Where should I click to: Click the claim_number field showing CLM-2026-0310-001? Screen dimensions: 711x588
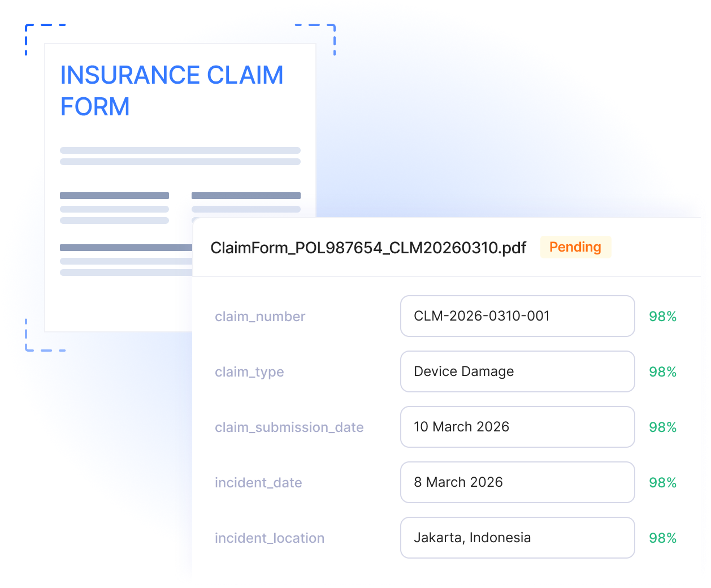point(517,316)
